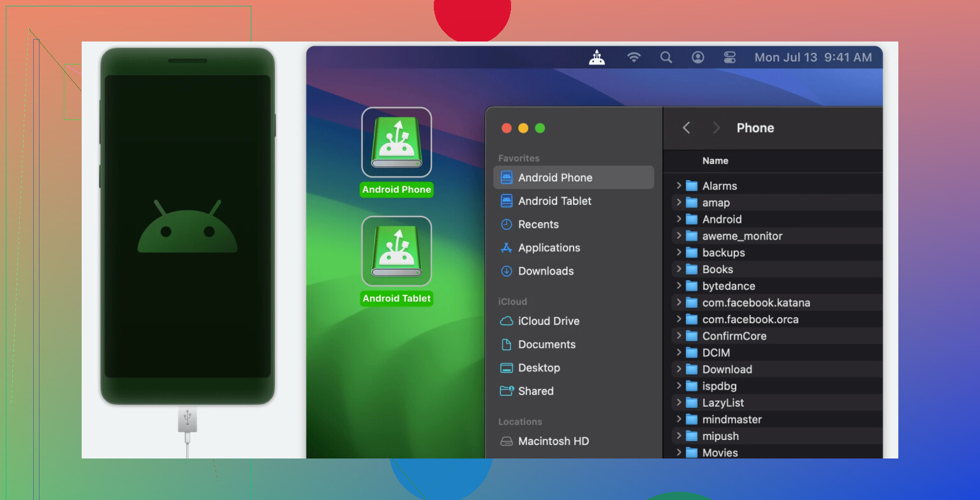
Task: Open Applications in Finder sidebar
Action: tap(574, 248)
